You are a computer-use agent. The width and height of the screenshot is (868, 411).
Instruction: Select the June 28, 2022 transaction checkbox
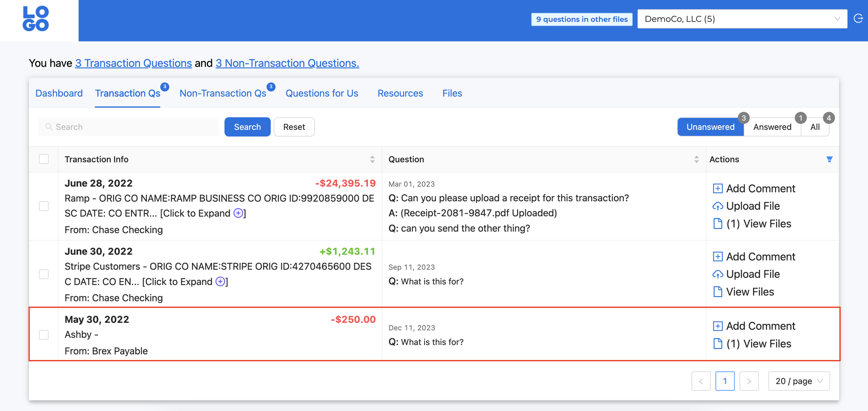coord(44,206)
